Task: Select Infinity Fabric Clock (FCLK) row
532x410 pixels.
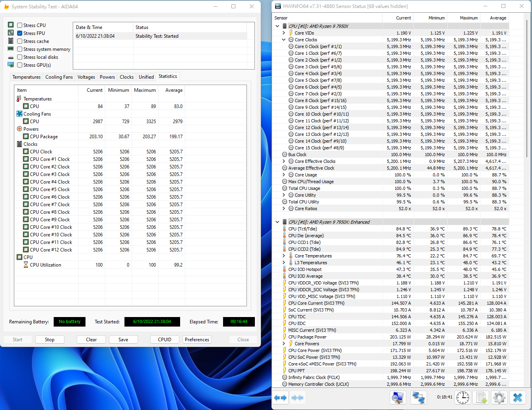Action: pos(391,377)
